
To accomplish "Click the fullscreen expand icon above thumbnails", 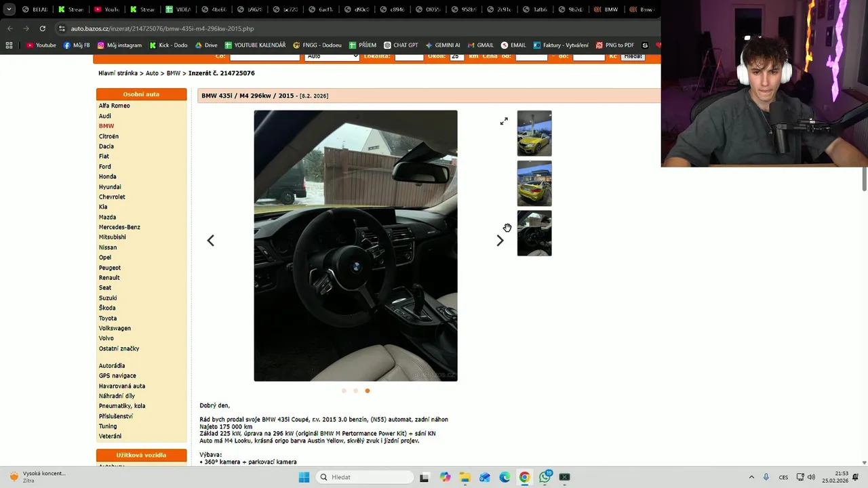I will tap(504, 121).
